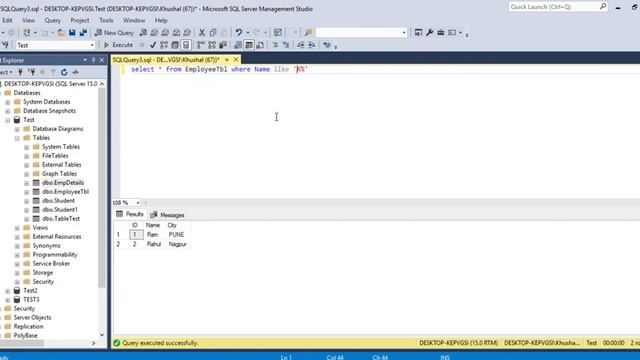Toggle Include Actual Execution Plan

pos(201,45)
